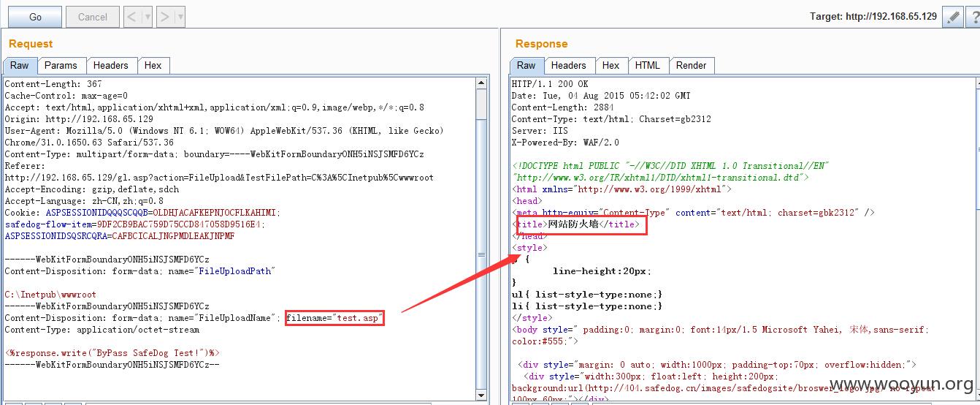The width and height of the screenshot is (980, 405).
Task: Open the Response Hex tab
Action: click(611, 65)
